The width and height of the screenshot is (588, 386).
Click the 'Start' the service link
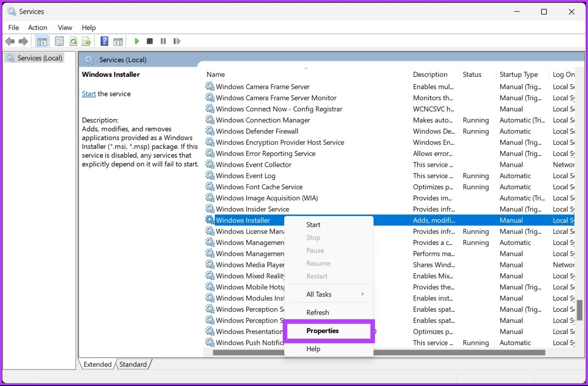(89, 94)
